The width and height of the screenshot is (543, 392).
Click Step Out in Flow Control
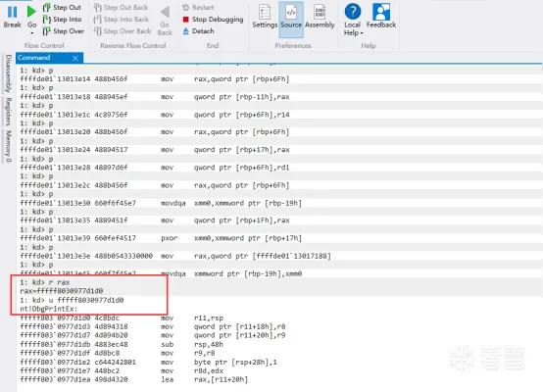[x=62, y=7]
